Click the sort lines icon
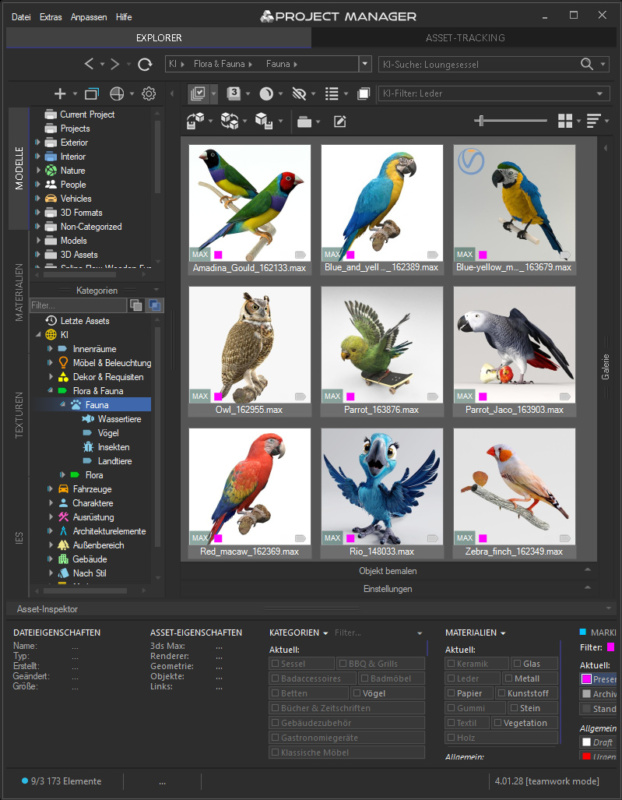Image resolution: width=622 pixels, height=800 pixels. click(x=593, y=121)
